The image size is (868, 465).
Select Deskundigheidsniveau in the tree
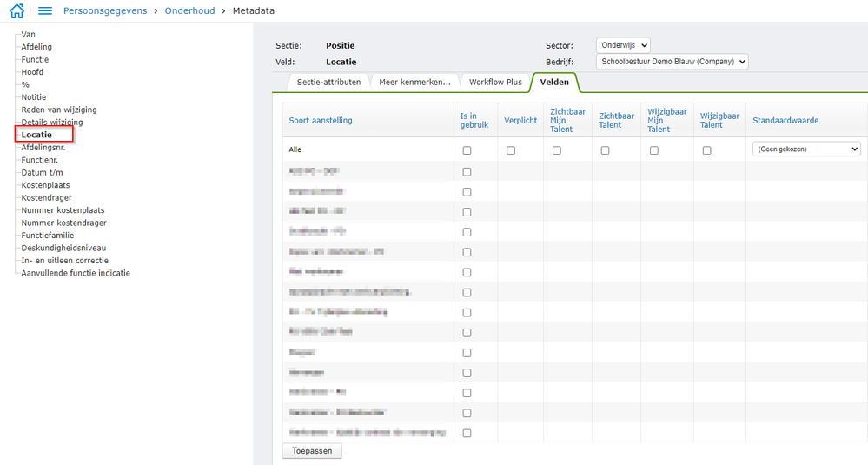pyautogui.click(x=59, y=248)
